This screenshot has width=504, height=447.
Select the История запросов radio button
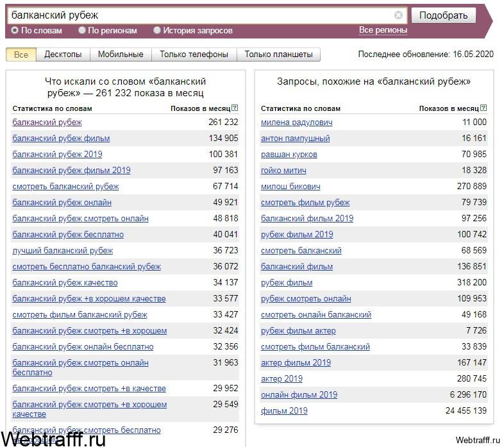[157, 30]
